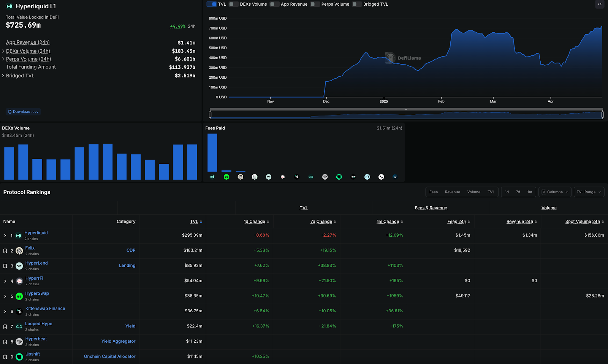Expand the Hyperliquid protocol row
This screenshot has height=364, width=608.
tap(5, 236)
